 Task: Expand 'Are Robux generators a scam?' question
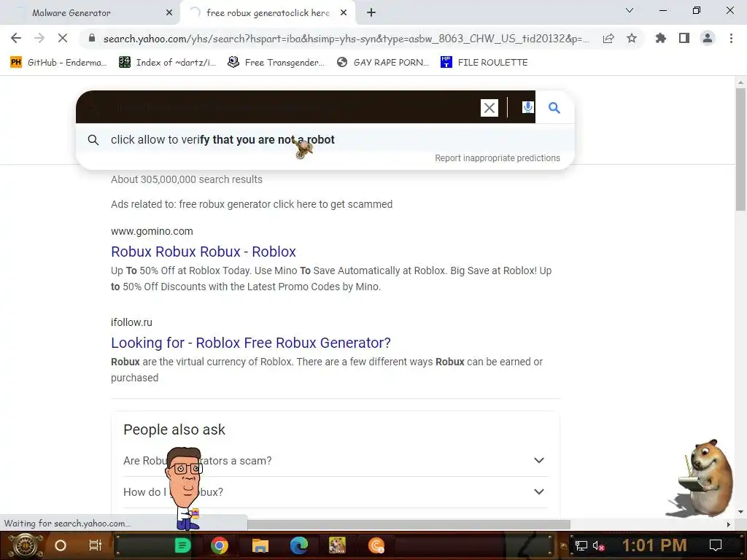(336, 461)
